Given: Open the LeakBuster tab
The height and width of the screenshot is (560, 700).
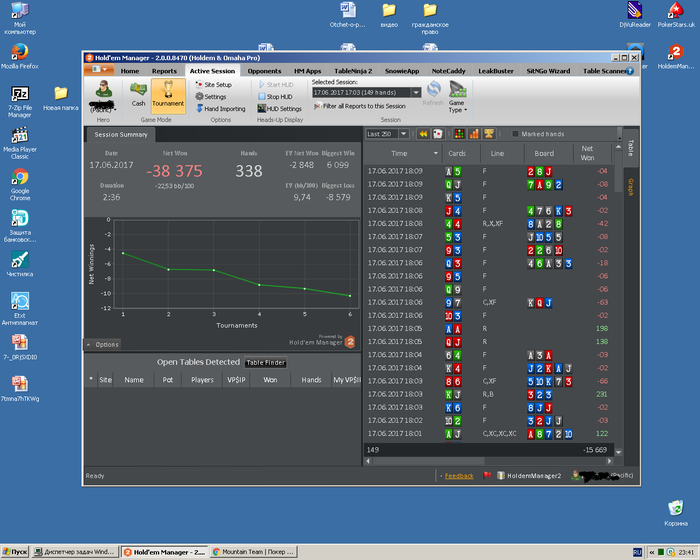Looking at the screenshot, I should pyautogui.click(x=496, y=71).
